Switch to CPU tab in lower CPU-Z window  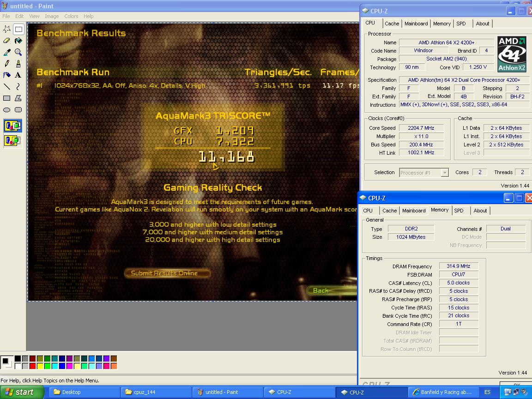368,211
